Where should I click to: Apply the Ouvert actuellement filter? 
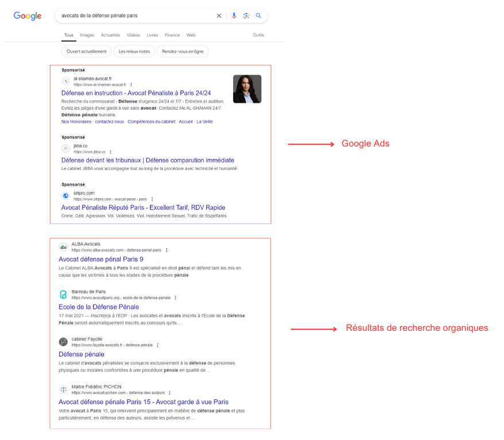(87, 52)
